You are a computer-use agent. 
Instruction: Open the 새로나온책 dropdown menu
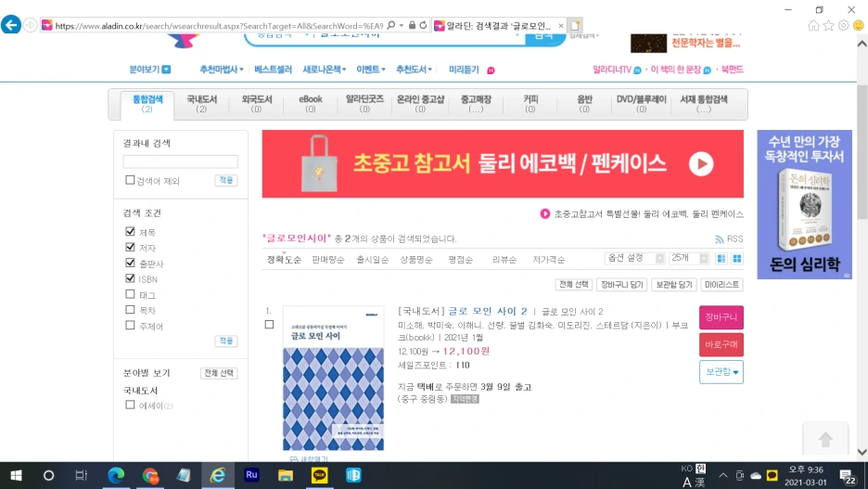click(x=324, y=70)
